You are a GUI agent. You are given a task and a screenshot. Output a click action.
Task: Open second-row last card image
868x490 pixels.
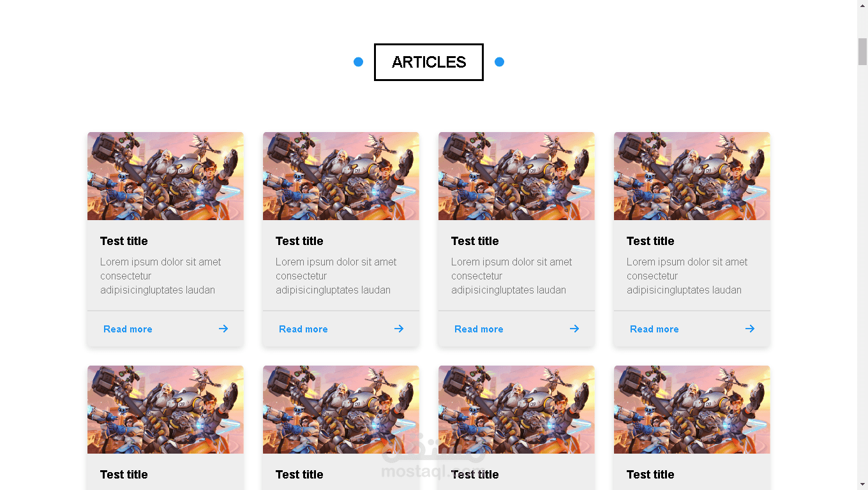[x=692, y=410]
